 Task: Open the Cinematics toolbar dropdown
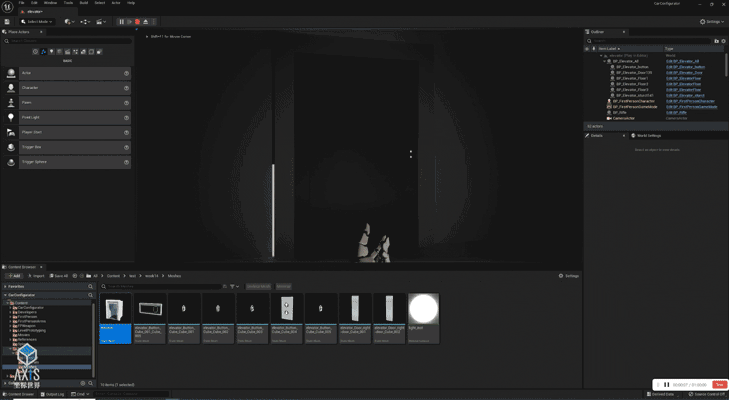point(100,22)
